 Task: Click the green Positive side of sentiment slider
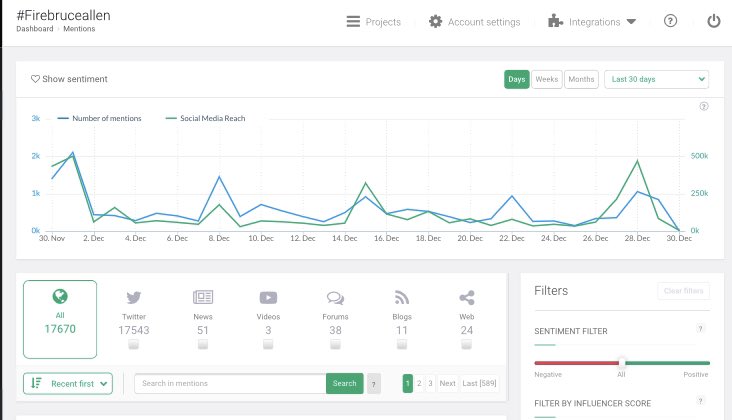(668, 363)
